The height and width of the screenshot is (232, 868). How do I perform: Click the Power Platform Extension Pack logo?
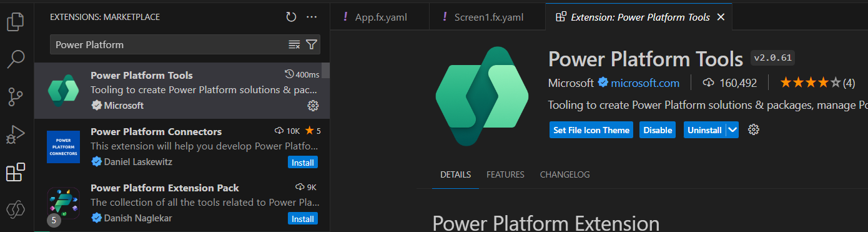63,203
